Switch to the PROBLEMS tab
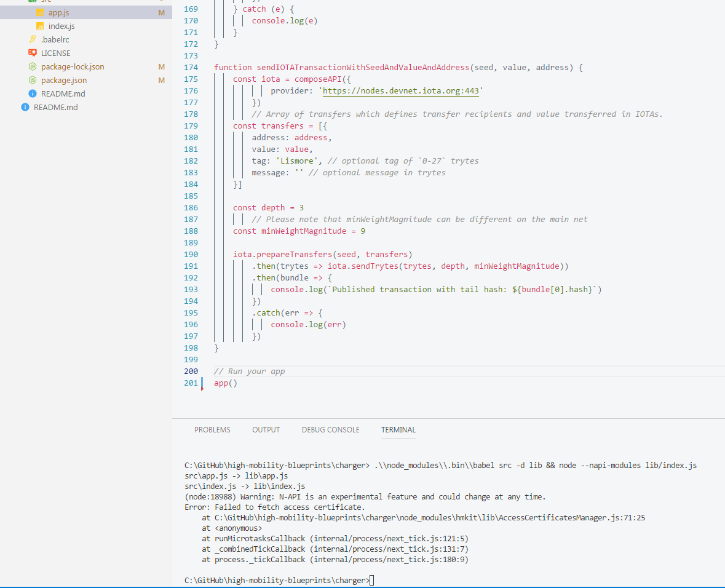Screen dimensions: 725x588 (x=212, y=429)
